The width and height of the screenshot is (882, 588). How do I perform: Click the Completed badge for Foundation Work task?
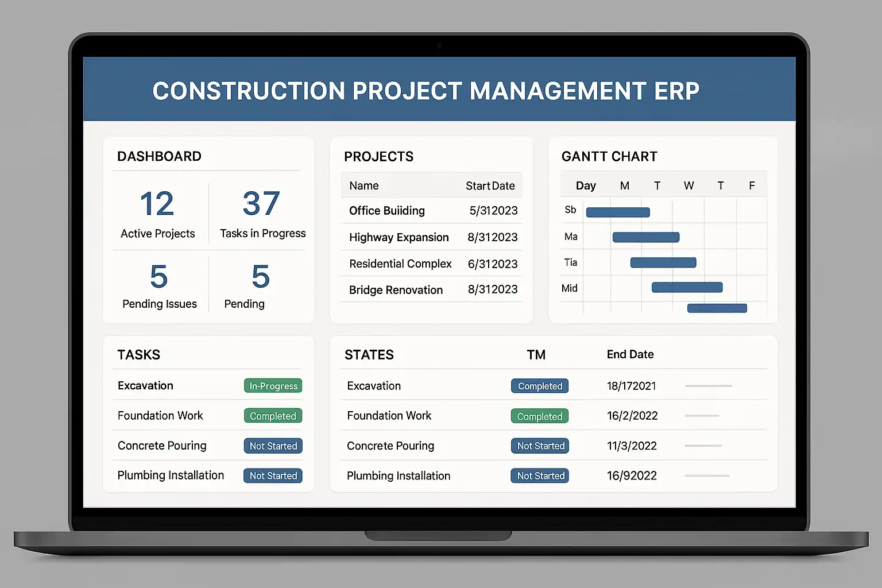pyautogui.click(x=273, y=416)
